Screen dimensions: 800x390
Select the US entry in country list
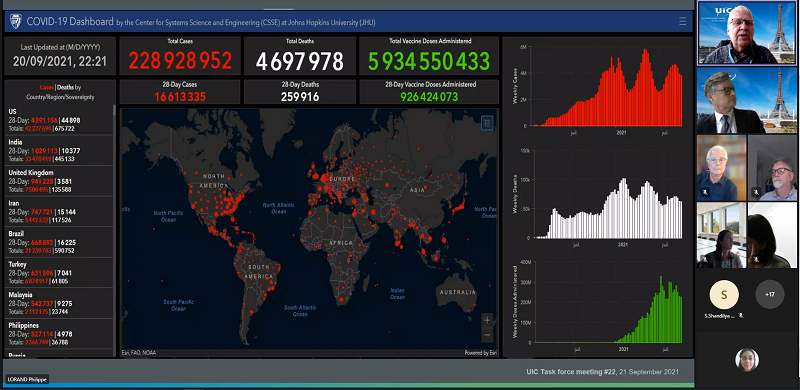coord(58,120)
